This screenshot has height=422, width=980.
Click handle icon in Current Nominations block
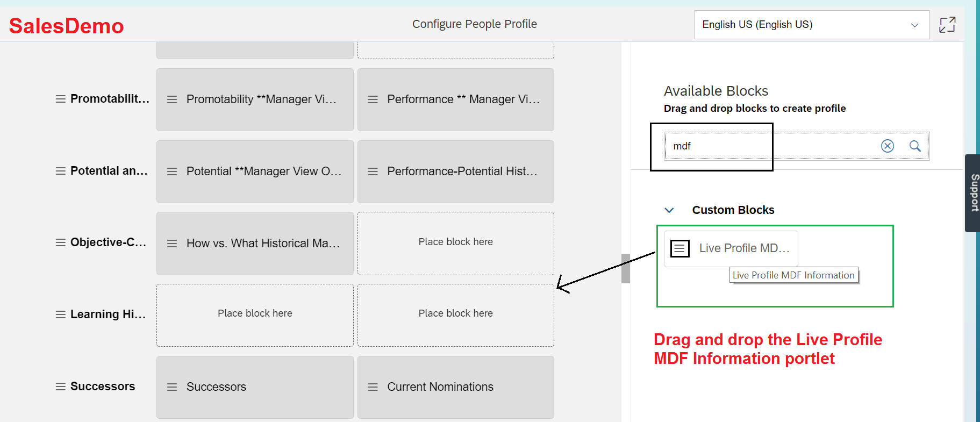point(373,387)
